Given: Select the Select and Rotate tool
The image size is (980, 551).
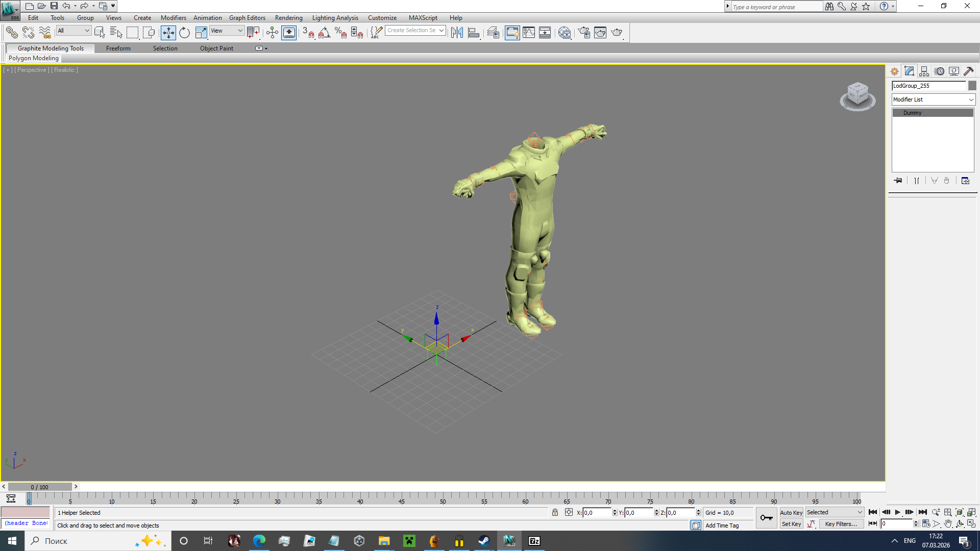Looking at the screenshot, I should 184,33.
